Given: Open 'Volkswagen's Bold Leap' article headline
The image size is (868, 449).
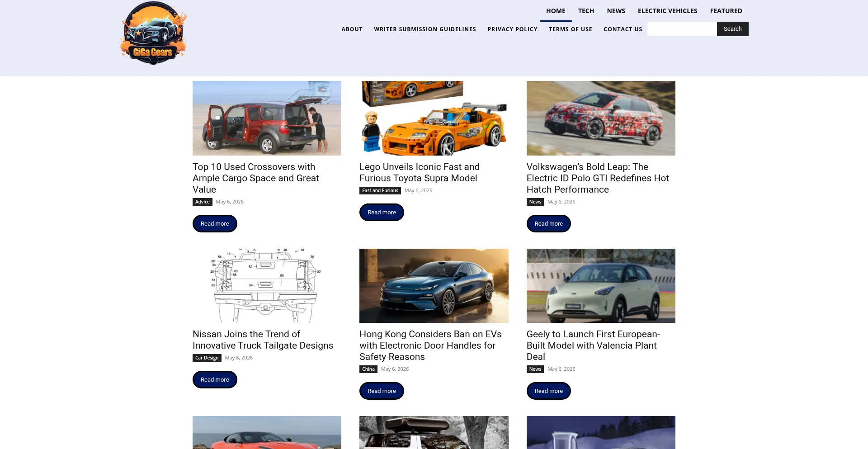Looking at the screenshot, I should click(598, 178).
